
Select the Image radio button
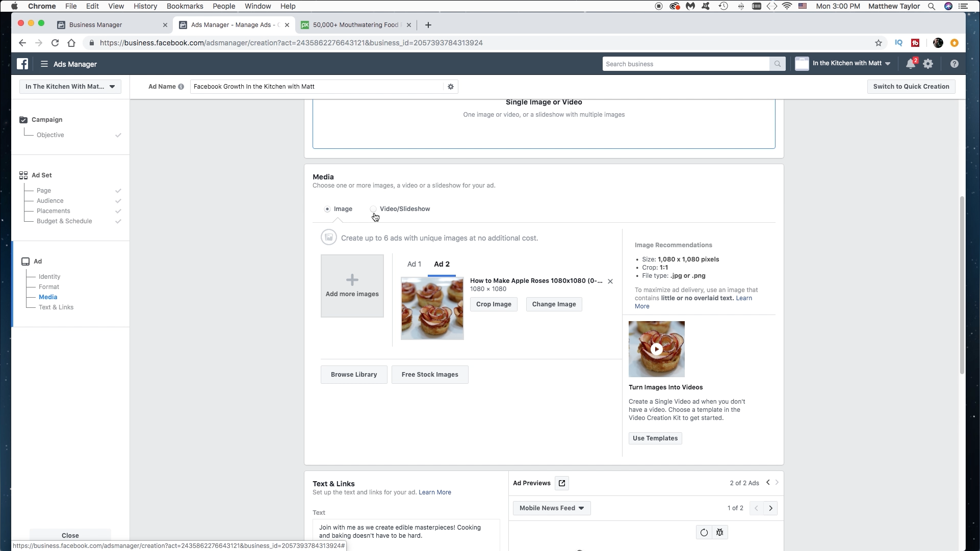click(327, 209)
